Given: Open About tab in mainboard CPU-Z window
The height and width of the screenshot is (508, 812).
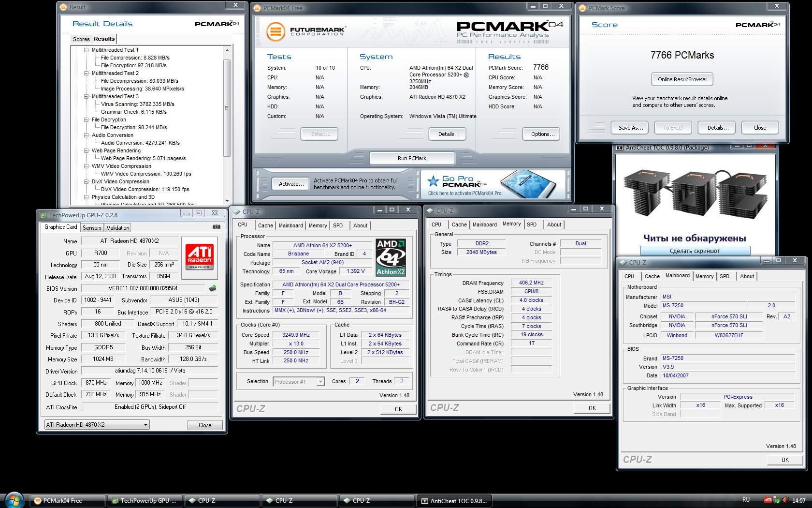Looking at the screenshot, I should pos(747,276).
